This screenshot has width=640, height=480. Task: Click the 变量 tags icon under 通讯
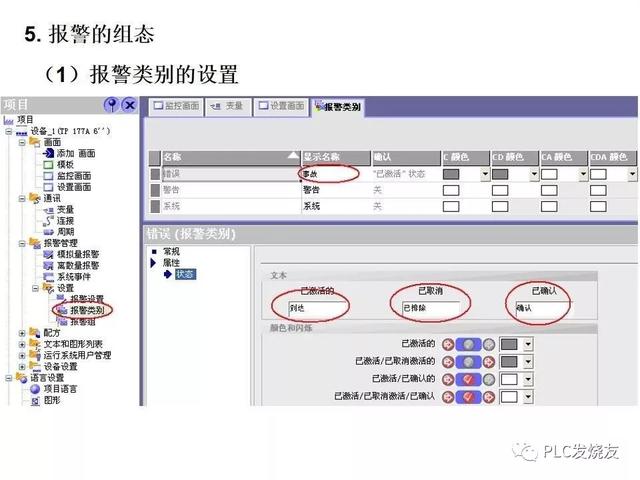point(48,209)
